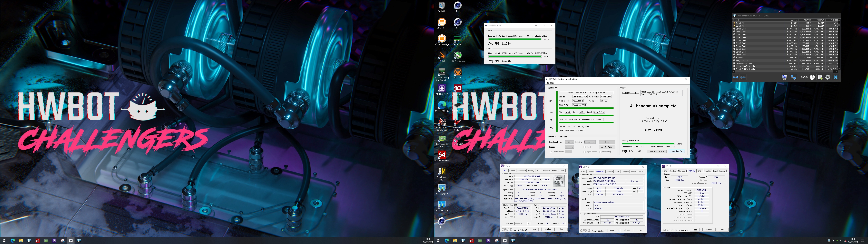868x244 pixels.
Task: Click the greyed-out Run button
Action: [607, 142]
